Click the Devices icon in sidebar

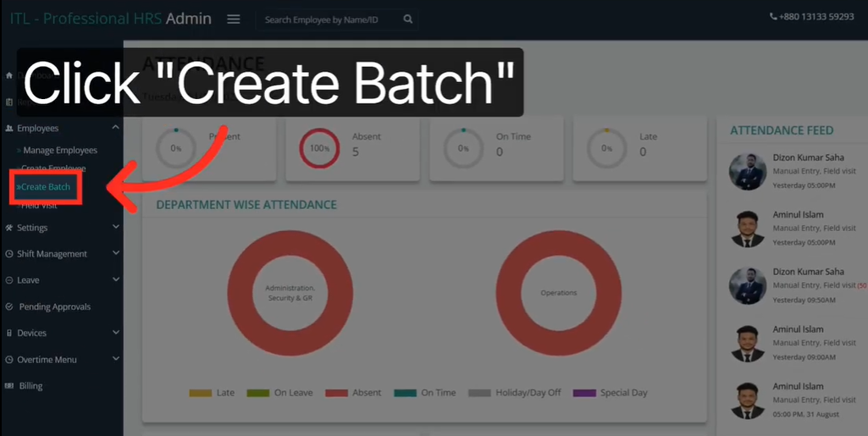[x=9, y=334]
